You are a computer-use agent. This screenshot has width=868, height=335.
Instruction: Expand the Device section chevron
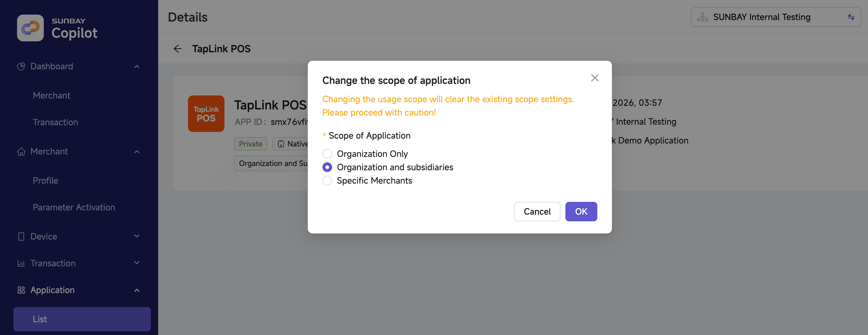pyautogui.click(x=137, y=236)
